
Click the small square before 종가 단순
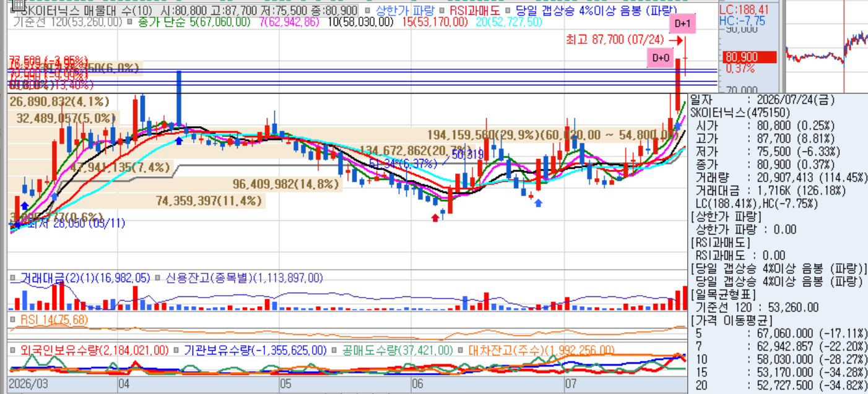pos(129,22)
